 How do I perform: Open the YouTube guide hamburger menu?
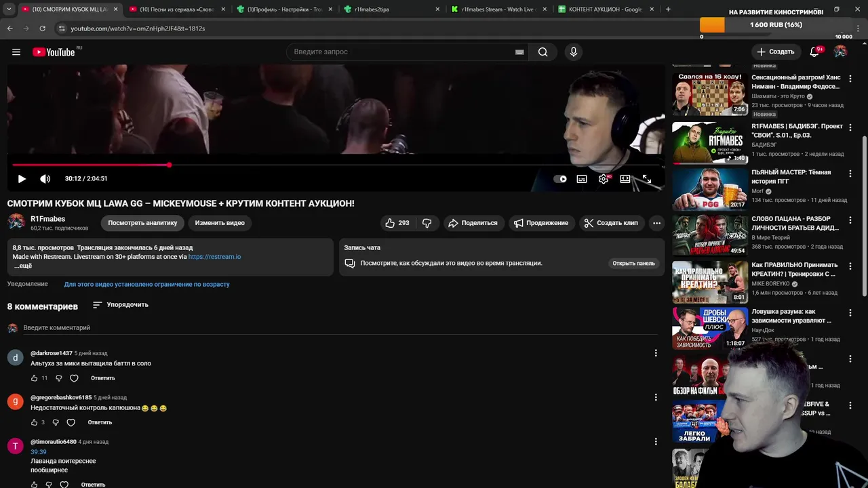click(x=16, y=52)
